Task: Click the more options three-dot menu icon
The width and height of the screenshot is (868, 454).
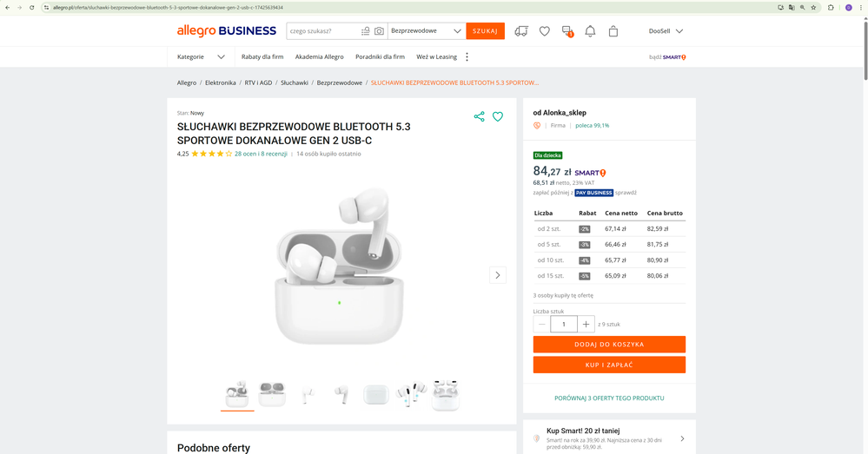Action: [467, 57]
